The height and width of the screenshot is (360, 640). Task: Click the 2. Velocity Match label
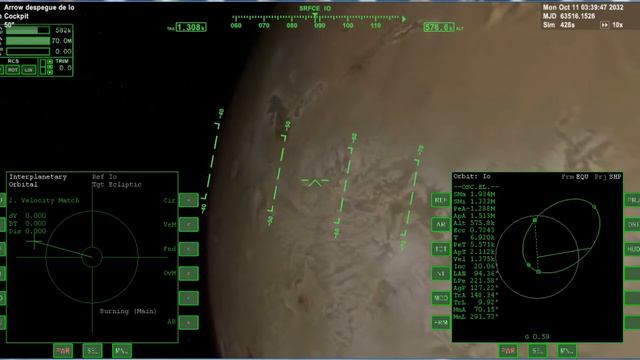click(x=44, y=200)
